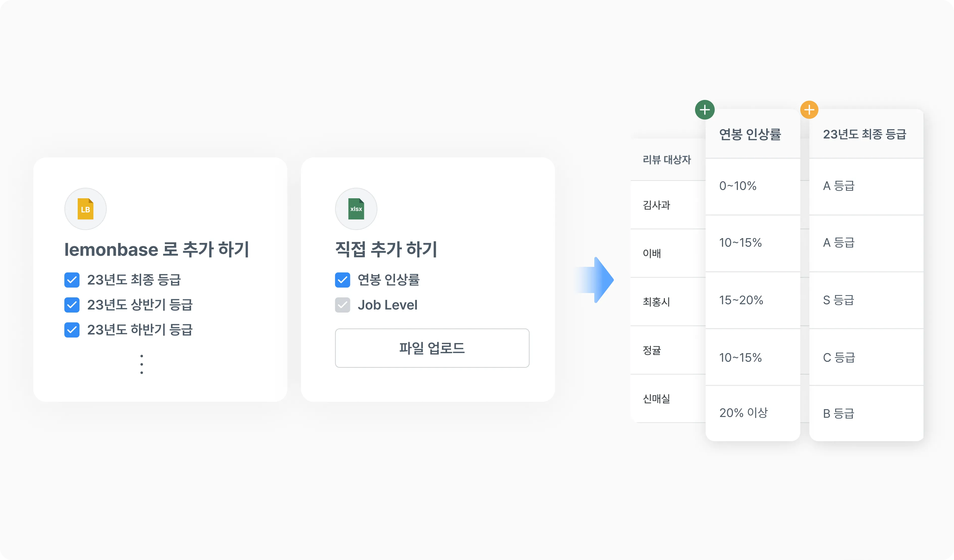
Task: Click the orange plus icon above 23년도 최종 등급
Action: 809,110
